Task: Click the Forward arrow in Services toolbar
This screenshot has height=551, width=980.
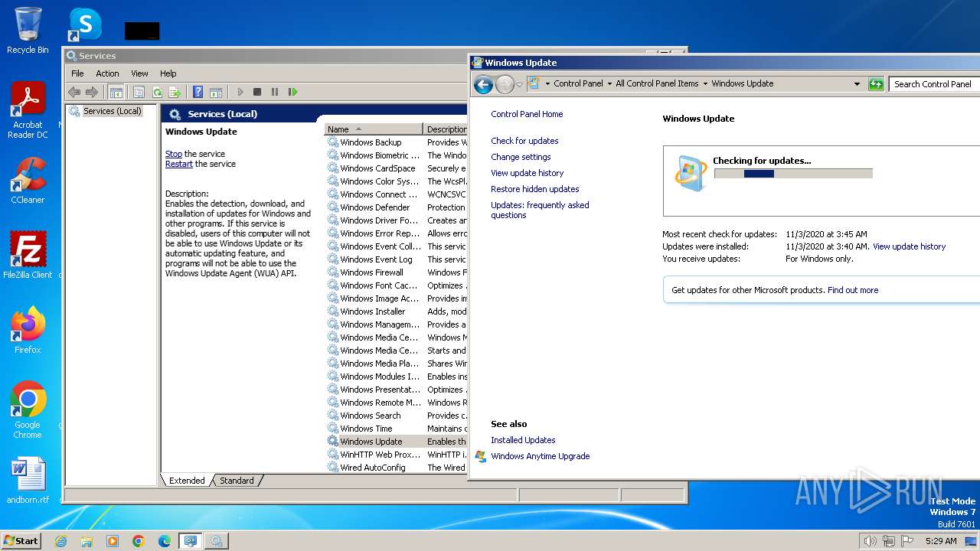Action: tap(92, 92)
